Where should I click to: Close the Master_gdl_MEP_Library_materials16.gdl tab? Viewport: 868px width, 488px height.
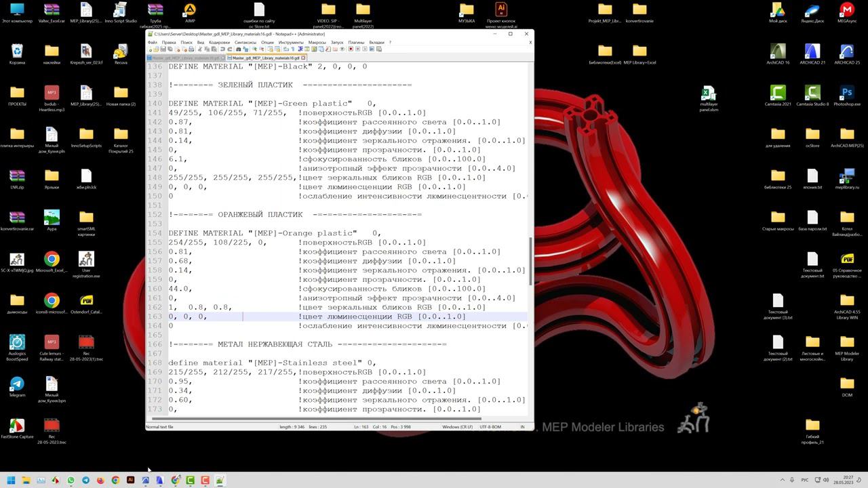(x=304, y=58)
